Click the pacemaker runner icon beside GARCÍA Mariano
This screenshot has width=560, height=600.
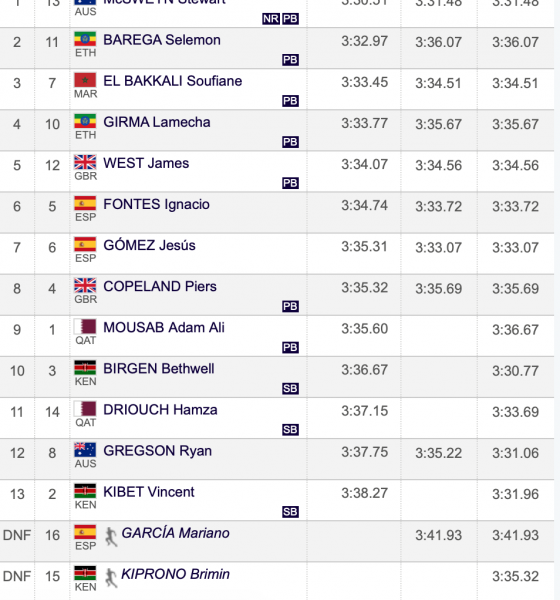pos(111,536)
